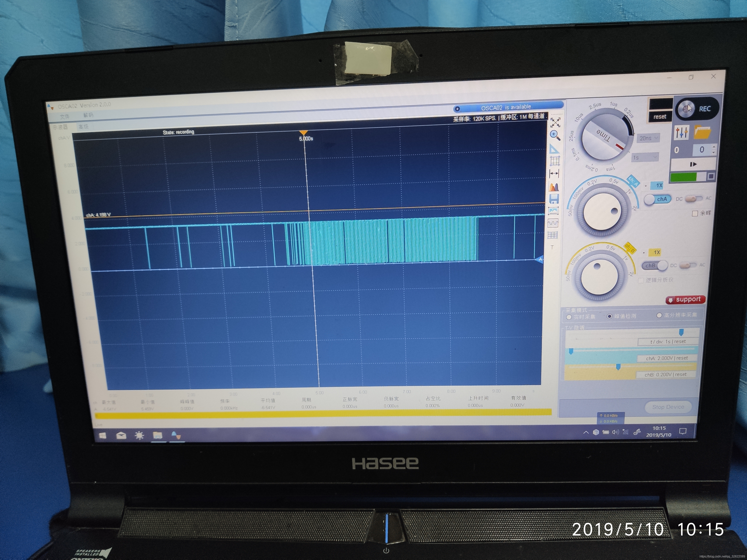Screen dimensions: 747x560
Task: Select the horizontal width measure cursor
Action: [554, 174]
